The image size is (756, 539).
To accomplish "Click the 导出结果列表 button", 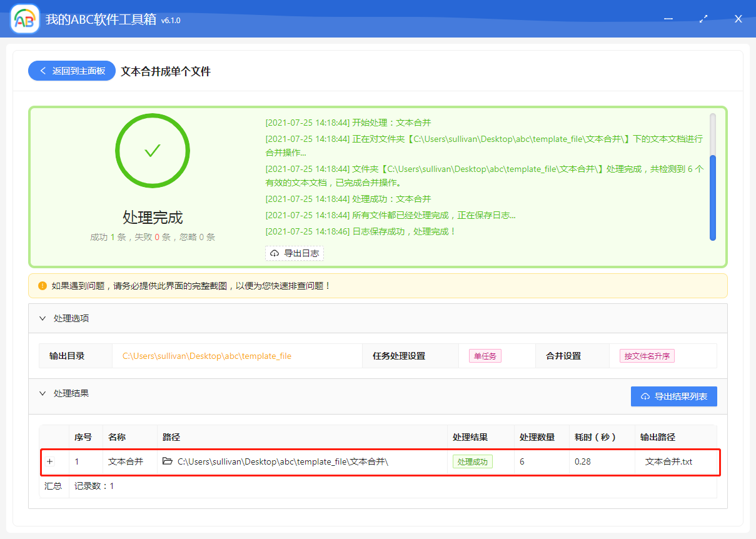I will point(673,396).
